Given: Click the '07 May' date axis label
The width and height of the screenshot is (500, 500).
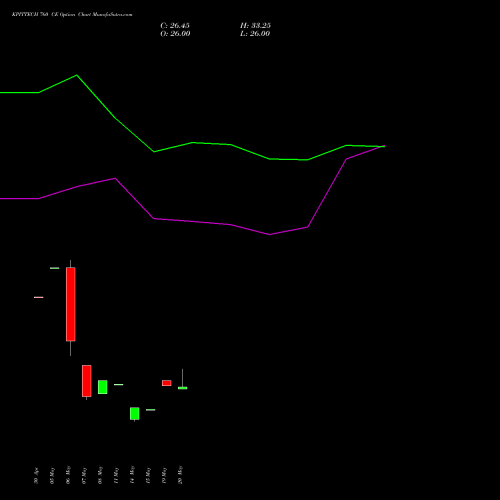Looking at the screenshot, I should [84, 476].
